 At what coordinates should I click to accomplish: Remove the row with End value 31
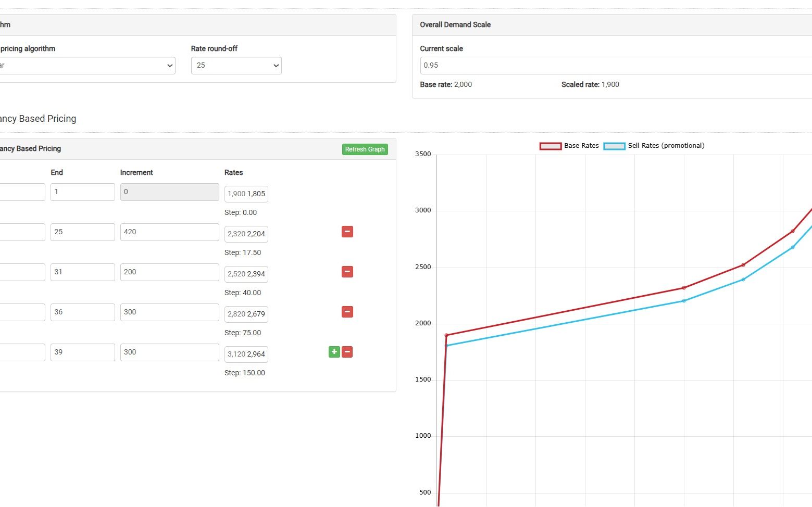[347, 272]
